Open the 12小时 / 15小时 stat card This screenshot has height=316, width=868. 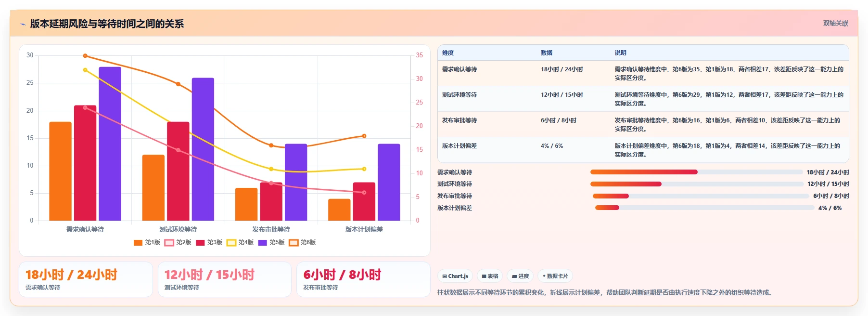[x=225, y=279]
